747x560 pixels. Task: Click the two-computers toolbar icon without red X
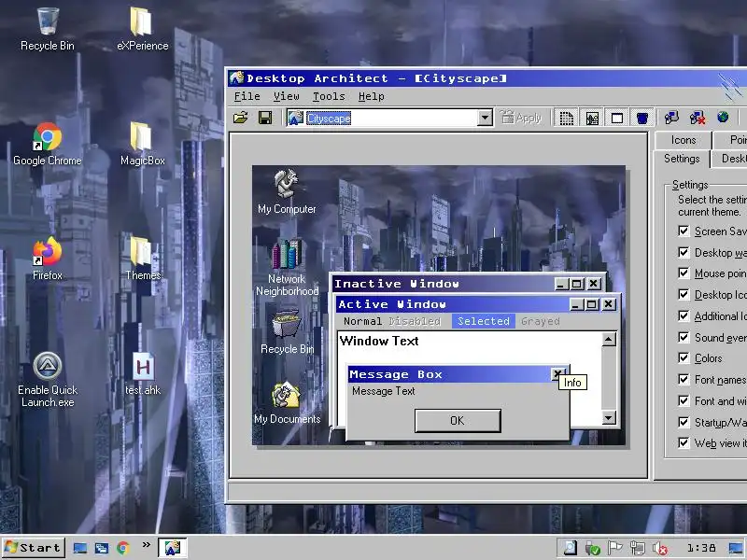671,118
